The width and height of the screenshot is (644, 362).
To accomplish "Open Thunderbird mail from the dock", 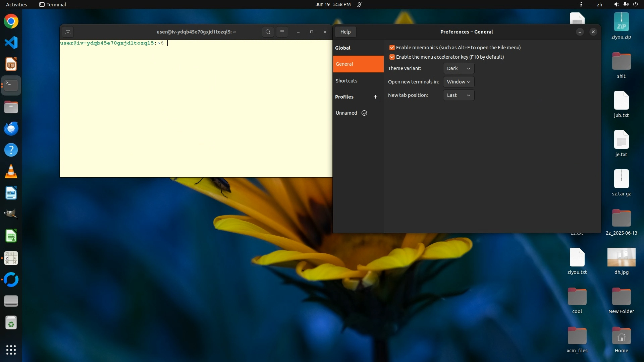I will pos(11,129).
